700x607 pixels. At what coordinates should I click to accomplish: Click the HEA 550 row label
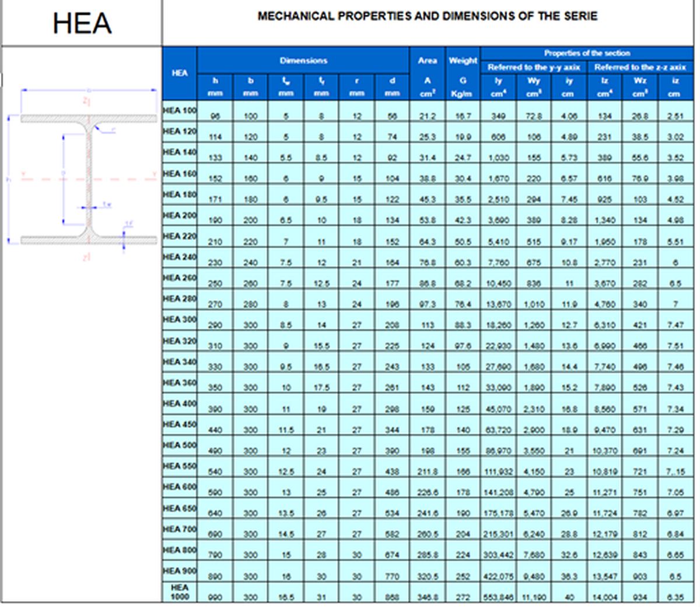click(180, 466)
